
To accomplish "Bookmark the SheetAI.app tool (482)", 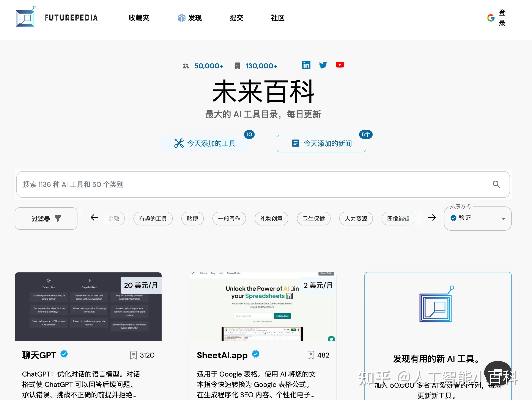I will (x=311, y=355).
